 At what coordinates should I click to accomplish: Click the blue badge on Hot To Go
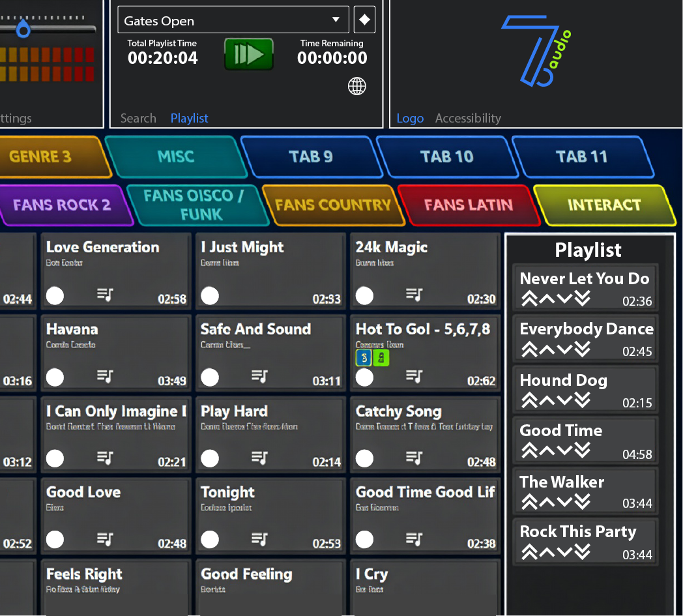click(x=364, y=358)
